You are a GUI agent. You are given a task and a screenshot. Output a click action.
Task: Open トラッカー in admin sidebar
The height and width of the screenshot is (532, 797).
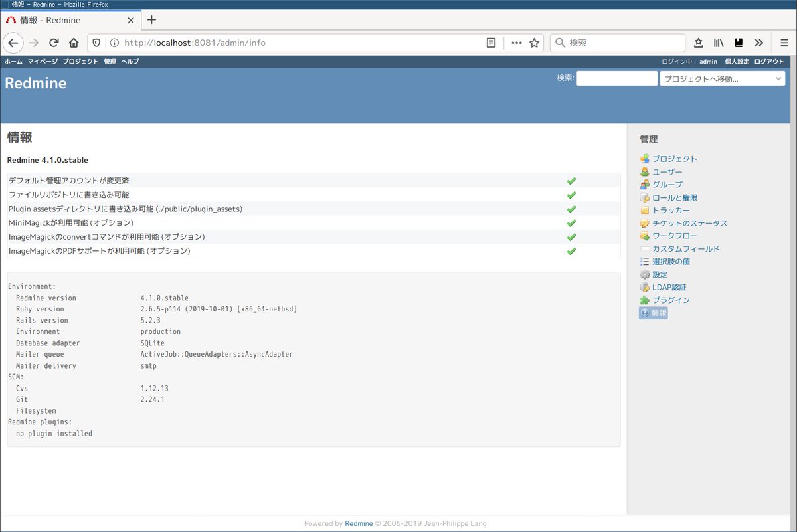point(671,211)
